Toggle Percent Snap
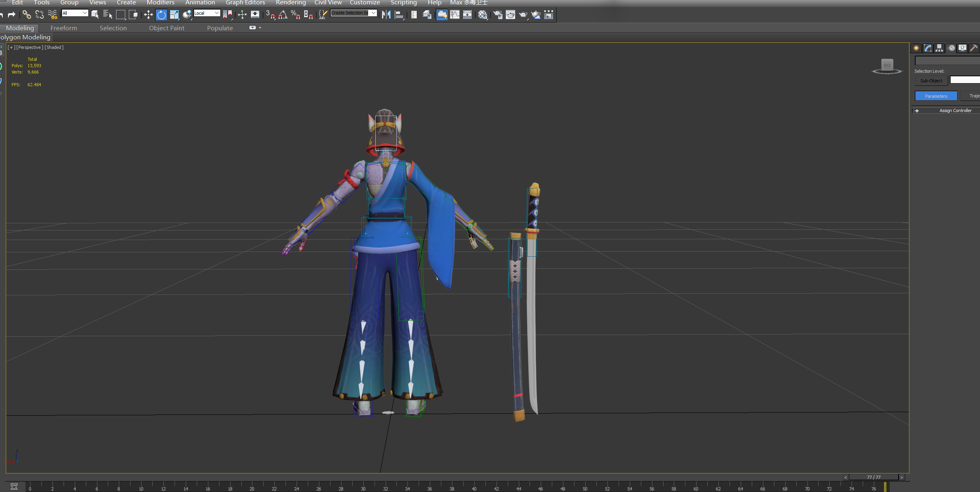The width and height of the screenshot is (980, 492). pos(295,15)
